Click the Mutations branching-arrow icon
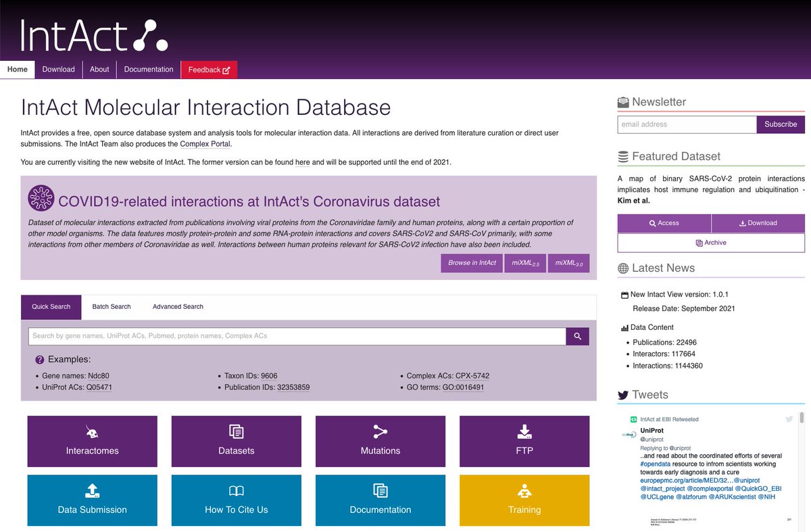Viewport: 811px width, 532px height. pos(380,431)
